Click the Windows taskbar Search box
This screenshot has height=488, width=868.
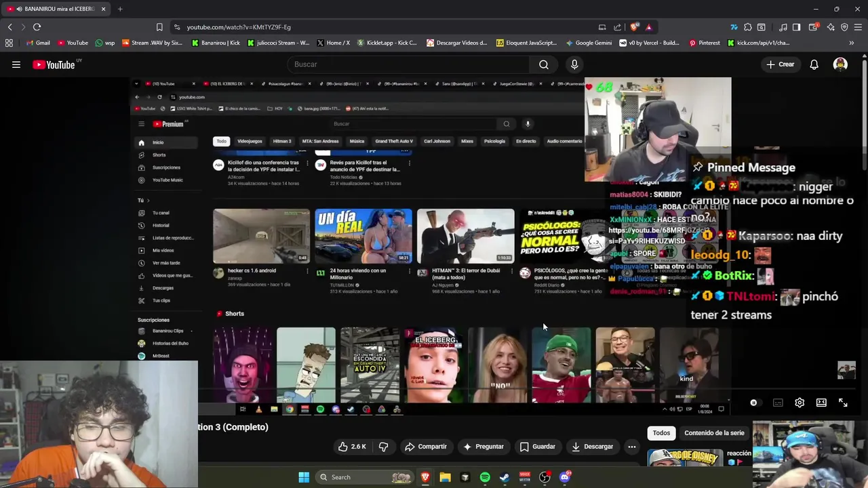pos(365,477)
